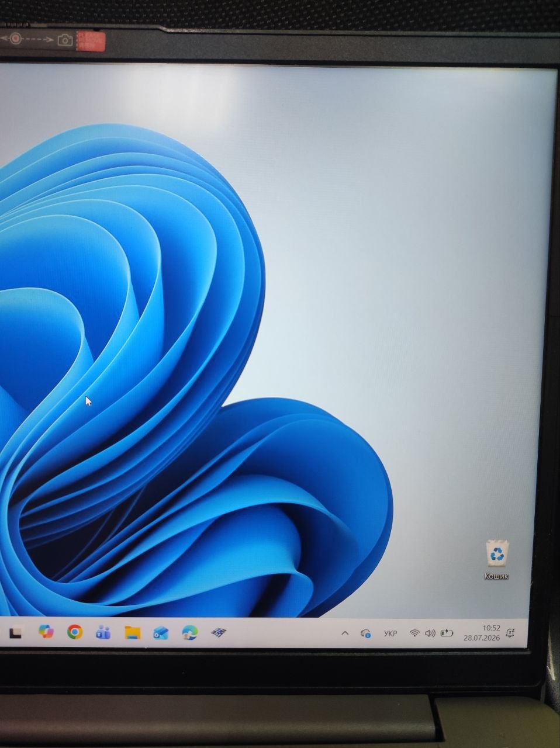The image size is (560, 748).
Task: Open the clock showing 10:52
Action: pyautogui.click(x=492, y=628)
